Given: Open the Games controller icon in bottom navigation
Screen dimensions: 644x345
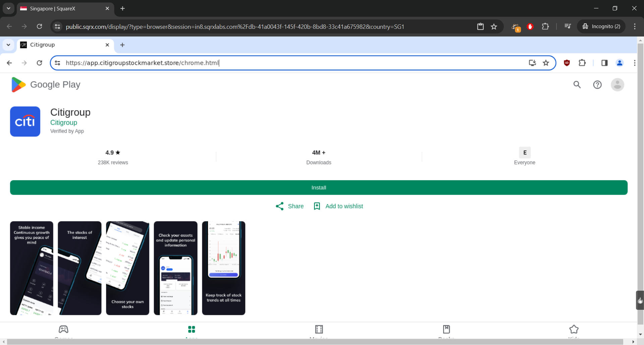Looking at the screenshot, I should tap(63, 329).
